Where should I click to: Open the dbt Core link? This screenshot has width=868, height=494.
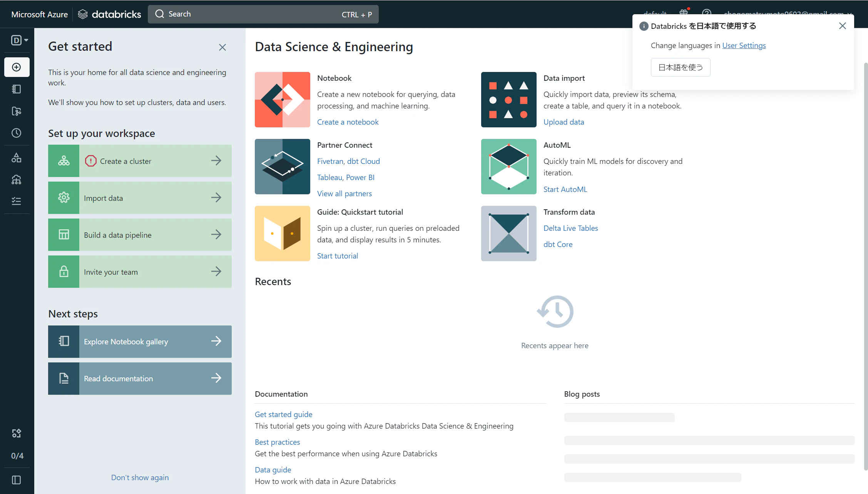(x=558, y=244)
